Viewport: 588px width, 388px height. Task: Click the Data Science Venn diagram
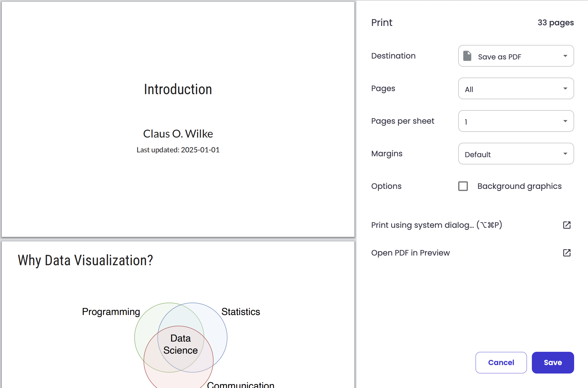pyautogui.click(x=181, y=344)
